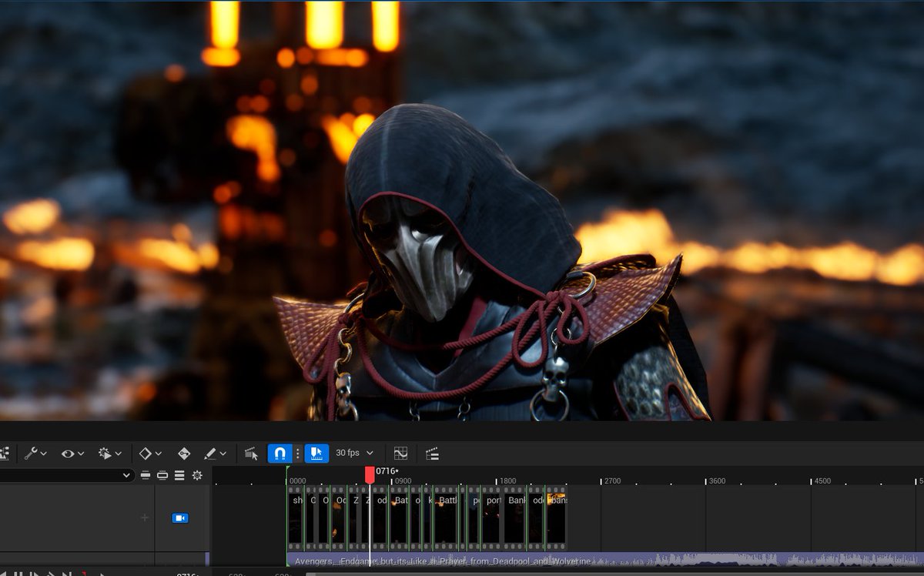Open the diamond Key options dropdown
924x576 pixels.
point(149,454)
